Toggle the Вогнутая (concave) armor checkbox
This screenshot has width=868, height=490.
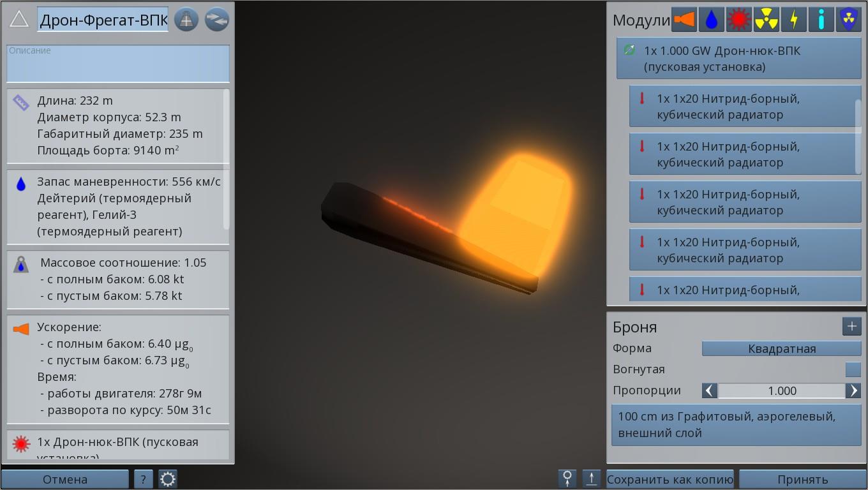pos(853,369)
